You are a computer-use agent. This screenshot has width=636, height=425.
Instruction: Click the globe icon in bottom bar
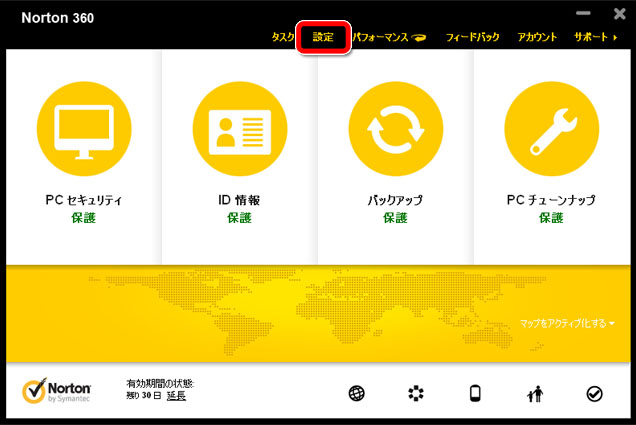(x=357, y=393)
